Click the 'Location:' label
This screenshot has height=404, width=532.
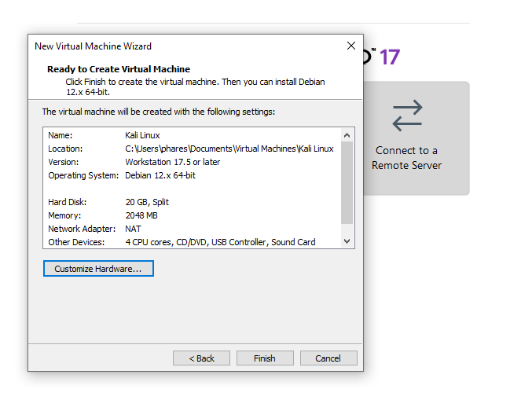pos(65,149)
